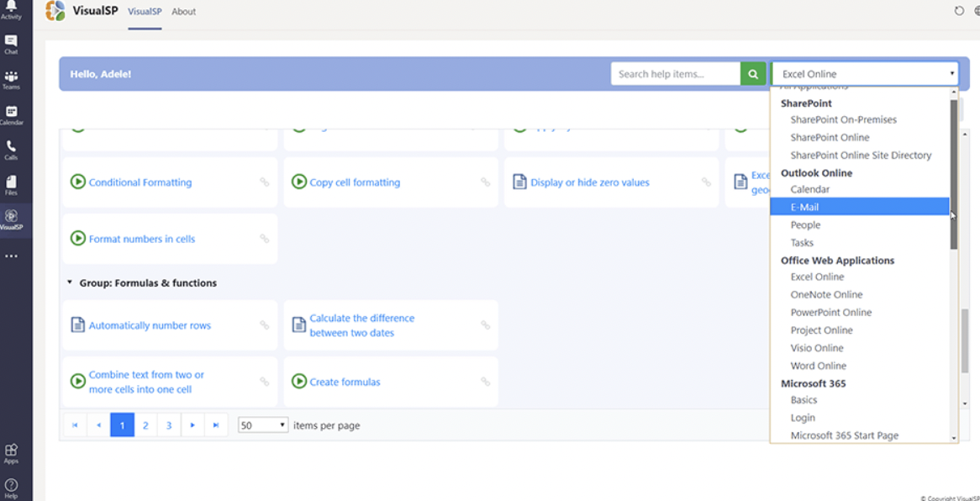980x501 pixels.
Task: Switch to the About tab
Action: pyautogui.click(x=183, y=12)
